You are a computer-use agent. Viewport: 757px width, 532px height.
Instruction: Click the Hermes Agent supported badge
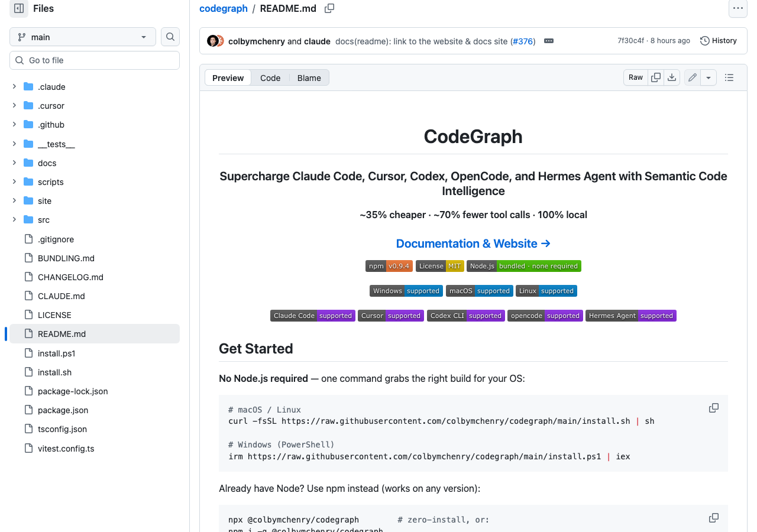(x=631, y=316)
